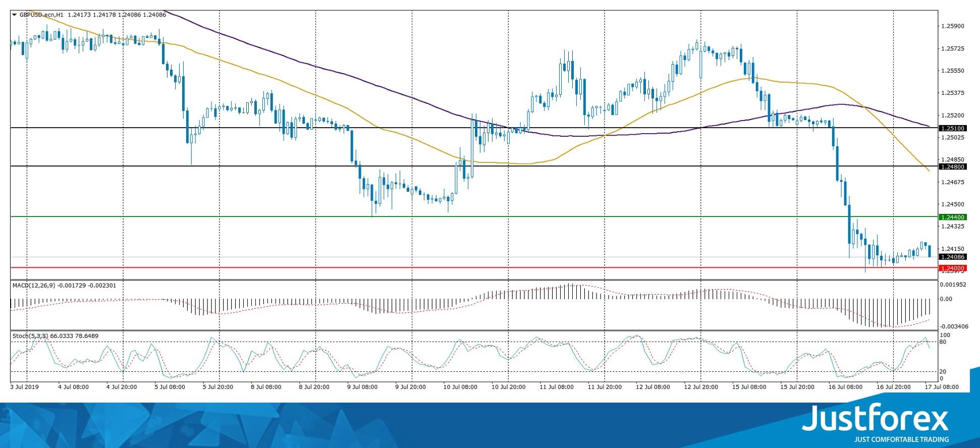Click the red 1.24000 price level tag
The width and height of the screenshot is (980, 448).
click(x=952, y=268)
